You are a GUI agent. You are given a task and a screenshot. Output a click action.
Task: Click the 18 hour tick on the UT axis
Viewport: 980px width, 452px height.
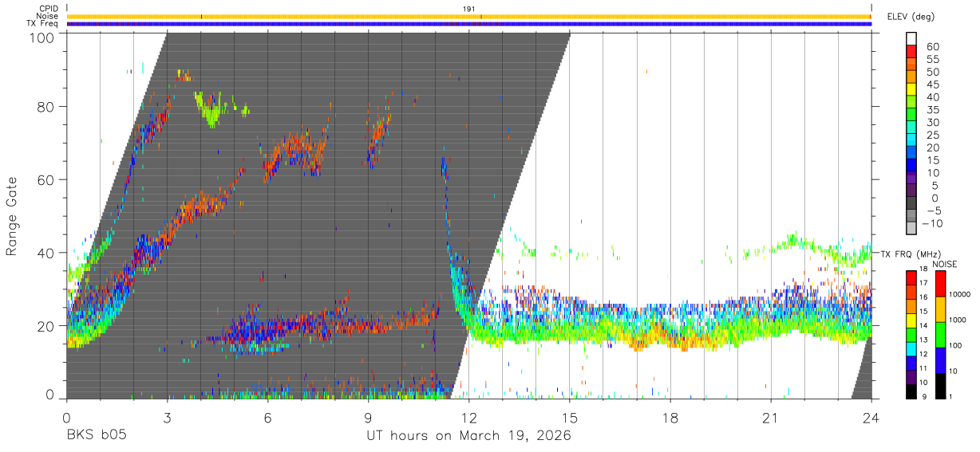pyautogui.click(x=670, y=418)
